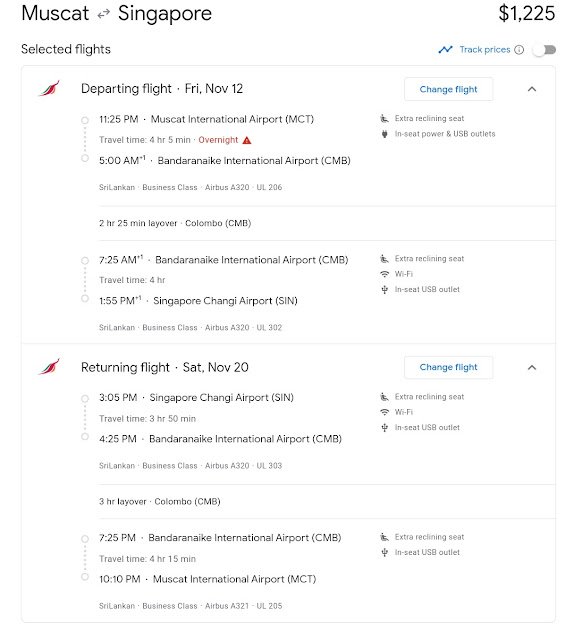Click the red Overnight warning triangle icon
This screenshot has height=640, width=574.
pyautogui.click(x=247, y=140)
